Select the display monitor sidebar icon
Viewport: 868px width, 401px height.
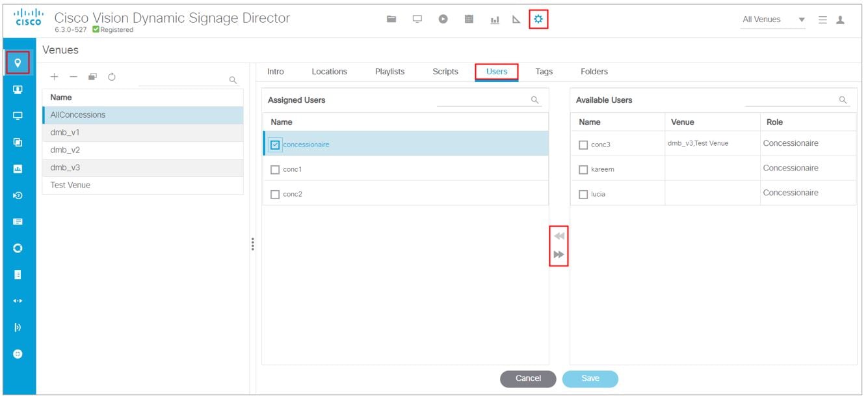(18, 116)
